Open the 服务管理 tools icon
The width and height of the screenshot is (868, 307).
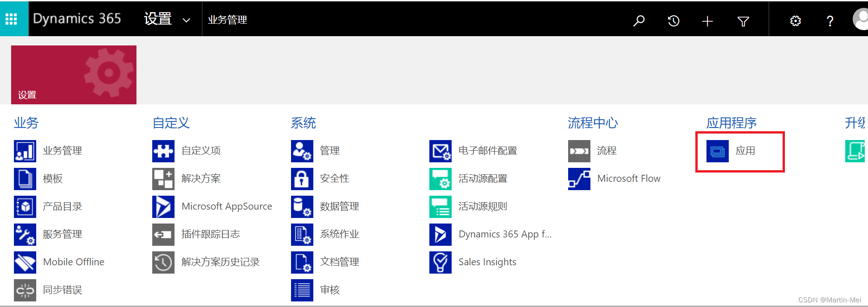(25, 235)
